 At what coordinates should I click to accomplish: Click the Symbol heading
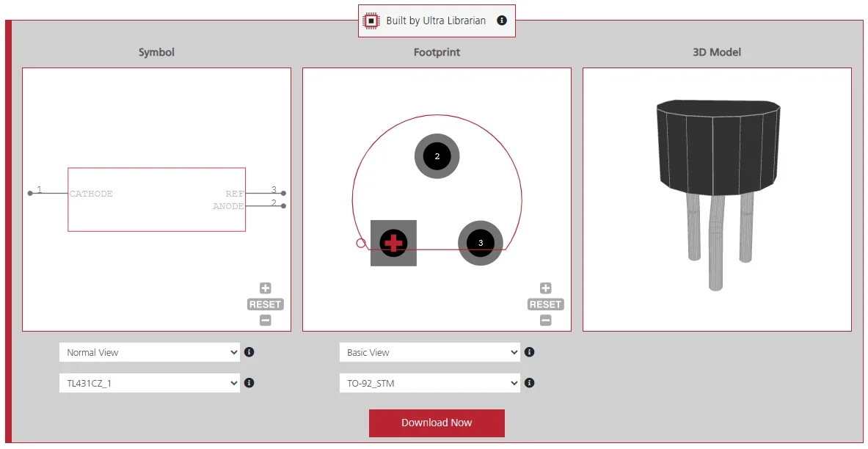[156, 52]
